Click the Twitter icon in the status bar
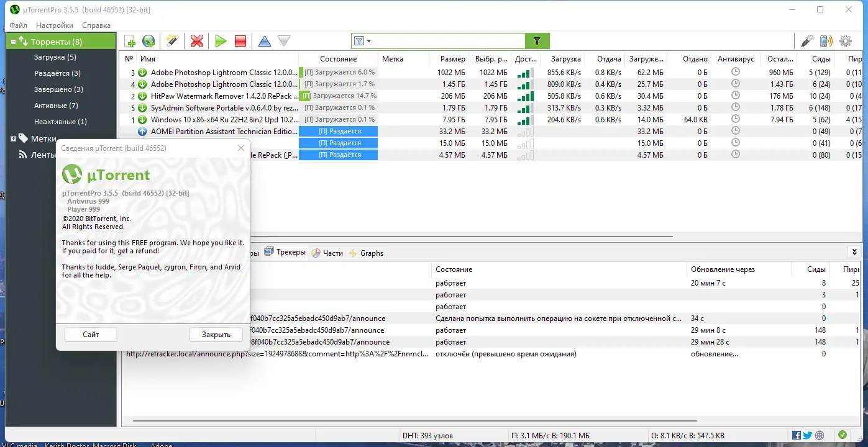 808,435
